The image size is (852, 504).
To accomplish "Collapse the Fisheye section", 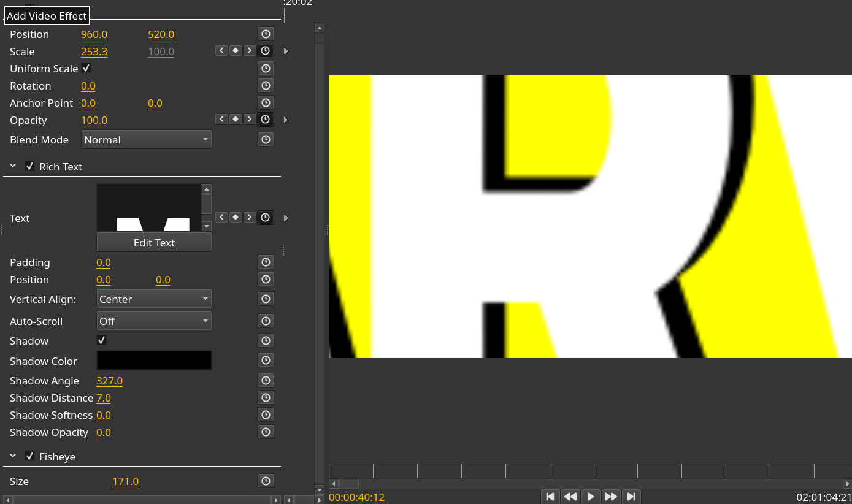I will (13, 456).
